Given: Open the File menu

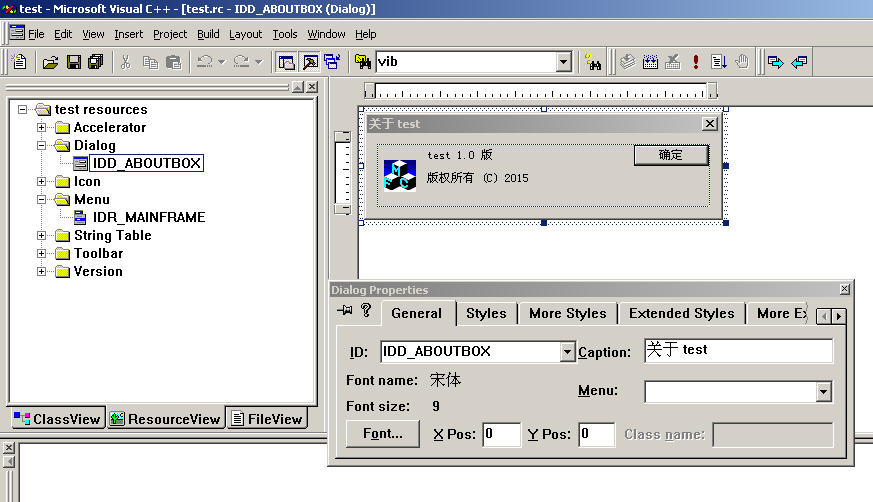Looking at the screenshot, I should click(36, 34).
